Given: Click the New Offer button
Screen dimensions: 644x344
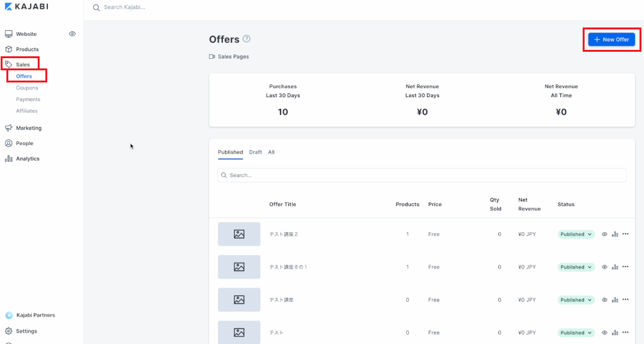Looking at the screenshot, I should [611, 40].
